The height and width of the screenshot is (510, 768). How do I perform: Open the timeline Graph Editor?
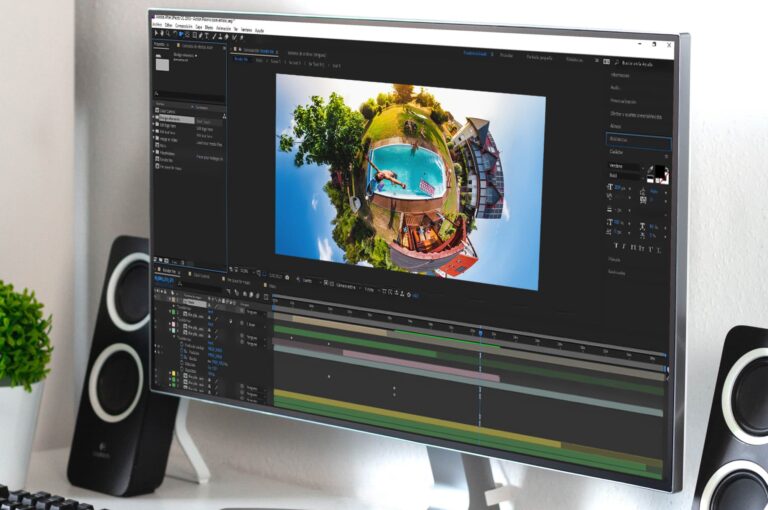(265, 296)
